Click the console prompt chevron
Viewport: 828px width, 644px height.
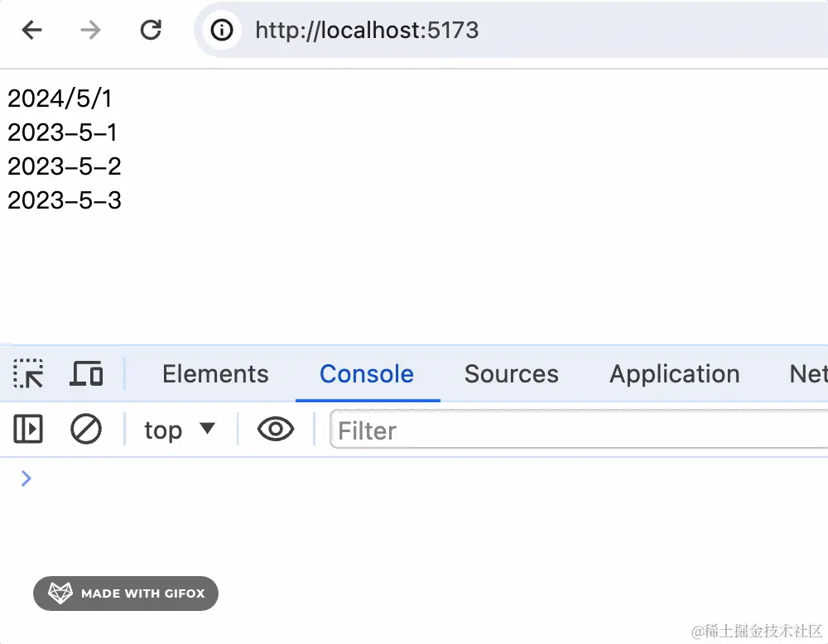click(26, 478)
